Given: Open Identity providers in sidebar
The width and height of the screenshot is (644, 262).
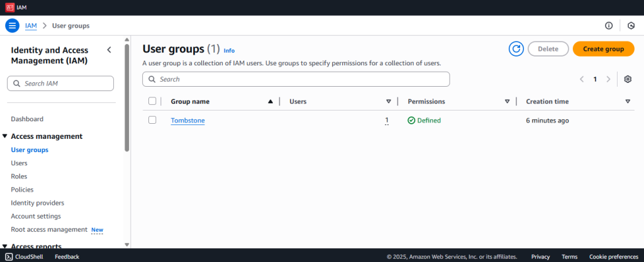Looking at the screenshot, I should pos(37,203).
